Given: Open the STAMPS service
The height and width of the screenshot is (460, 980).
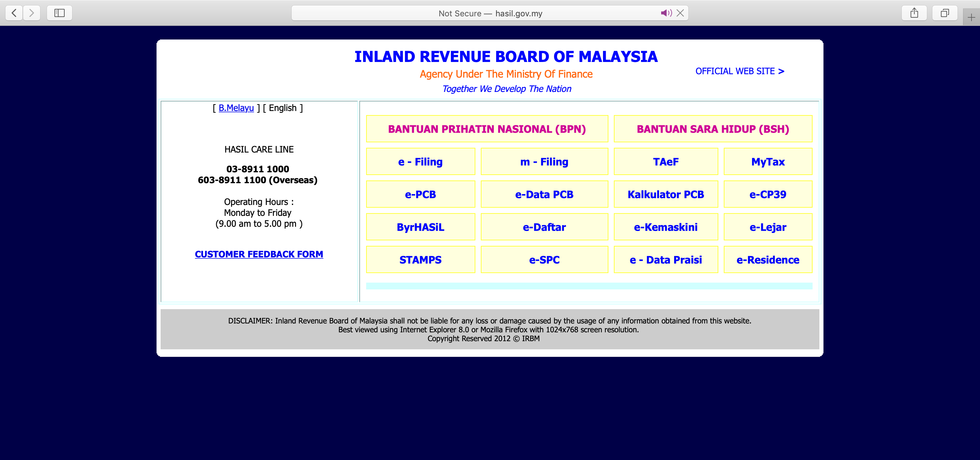Looking at the screenshot, I should (420, 260).
